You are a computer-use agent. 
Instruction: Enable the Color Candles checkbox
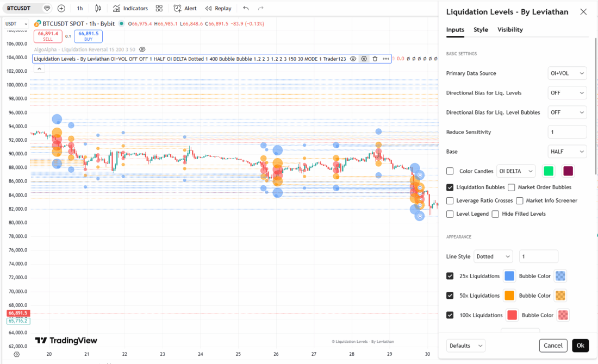click(450, 171)
